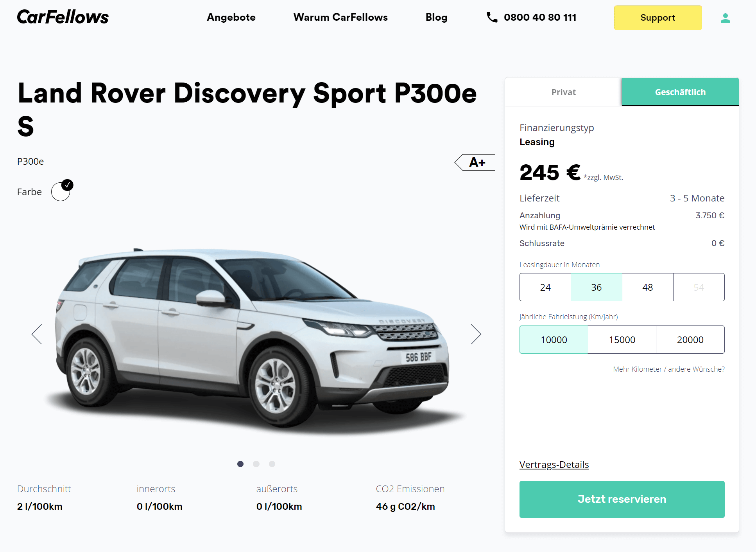Show next car image with right arrow
Image resolution: width=756 pixels, height=552 pixels.
coord(476,334)
